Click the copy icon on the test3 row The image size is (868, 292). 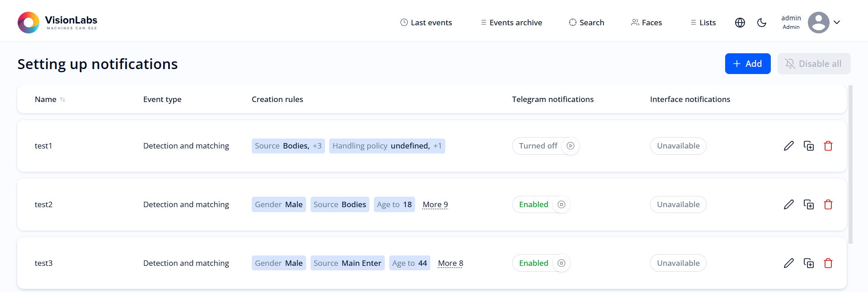809,263
